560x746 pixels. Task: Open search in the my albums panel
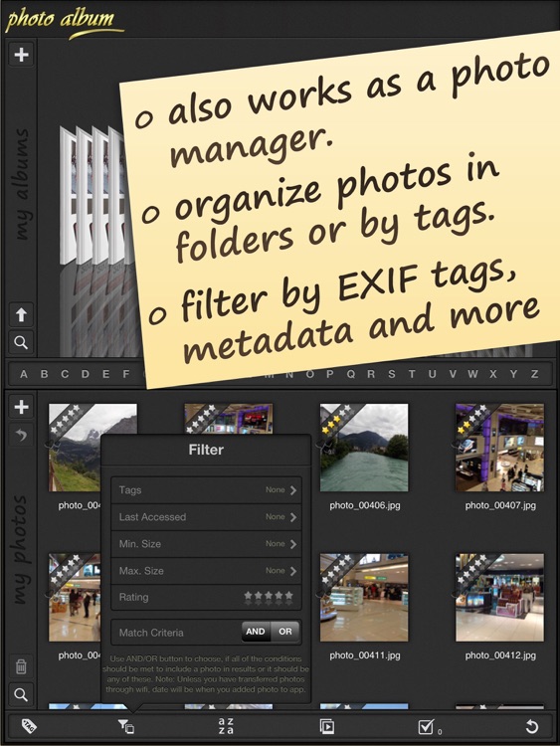[x=21, y=342]
